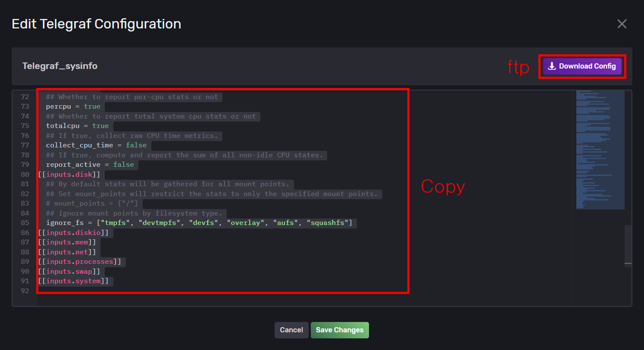This screenshot has height=350, width=644.
Task: Click the 'Set mount_points will restrict' comment
Action: click(212, 194)
